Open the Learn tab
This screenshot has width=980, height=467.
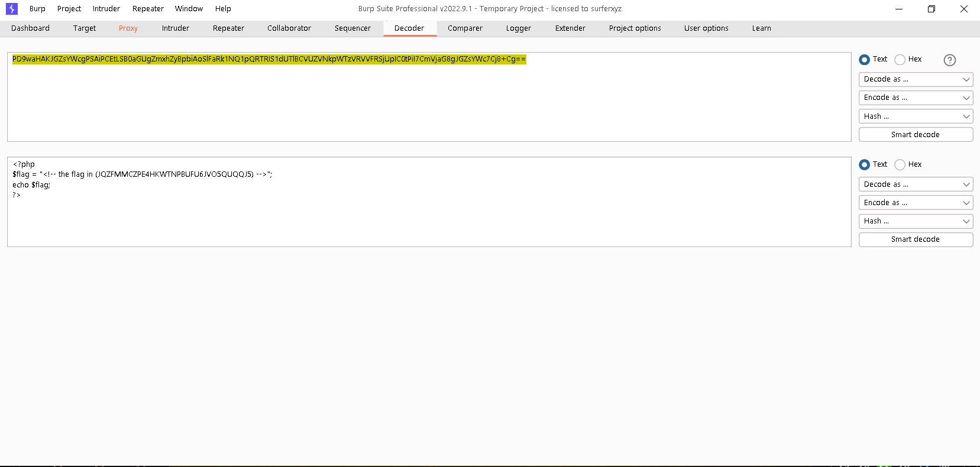762,28
